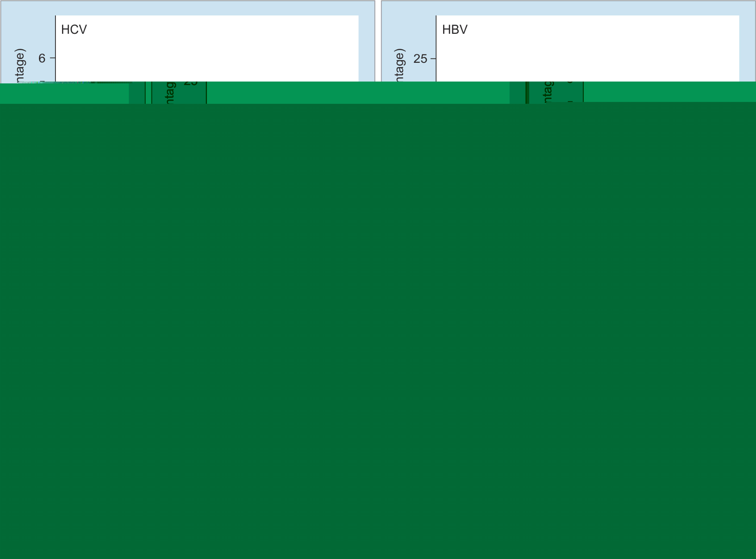The width and height of the screenshot is (756, 559).
Task: Click the light blue top border of HBV panel
Action: coord(575,8)
